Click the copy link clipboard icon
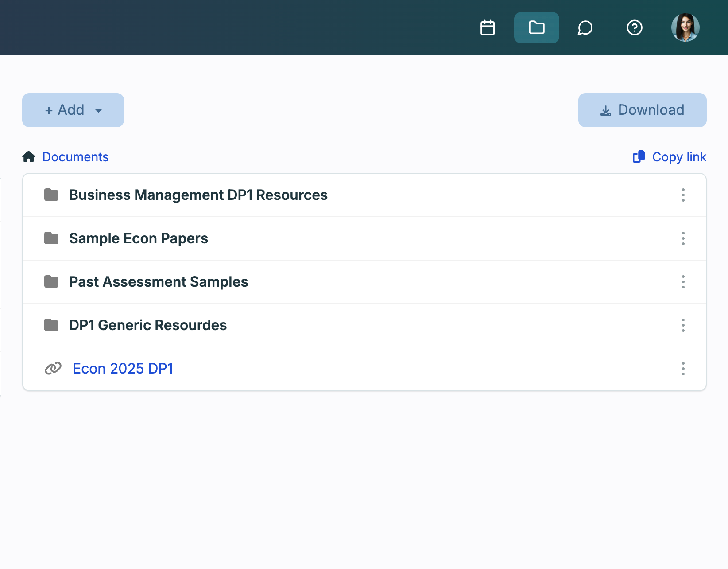Viewport: 728px width, 569px height. [x=639, y=157]
